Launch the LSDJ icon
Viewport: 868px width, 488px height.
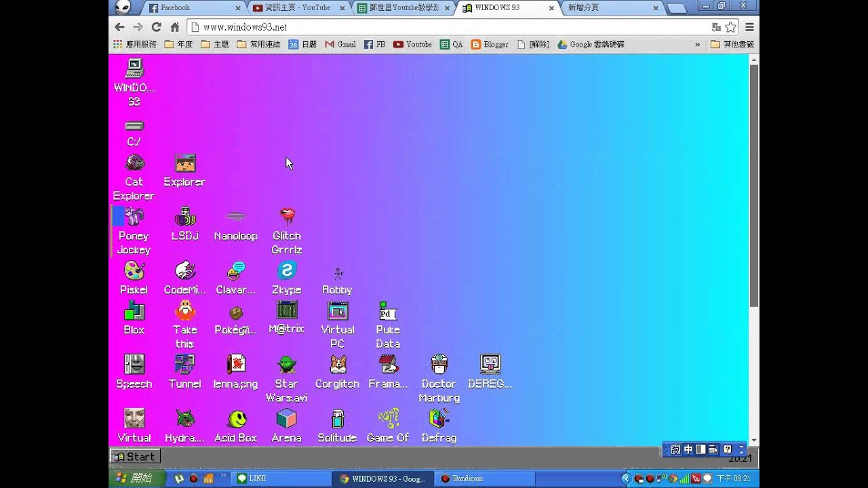184,217
